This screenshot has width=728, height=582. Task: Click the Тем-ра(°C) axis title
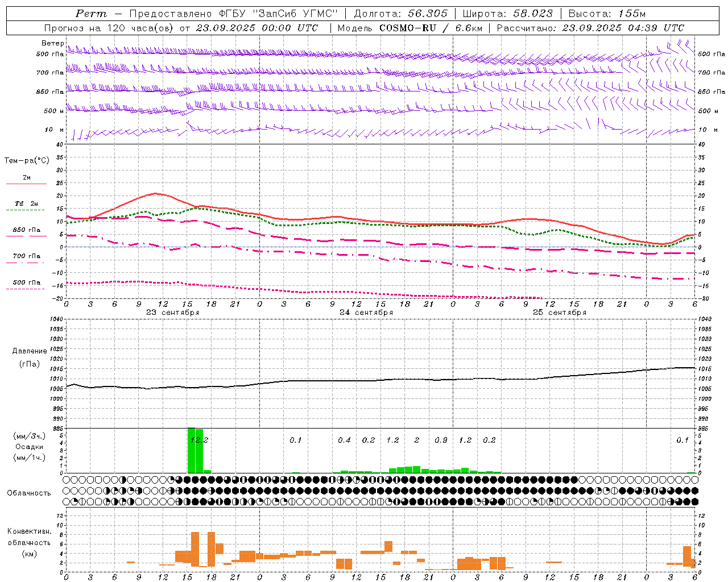tap(27, 160)
